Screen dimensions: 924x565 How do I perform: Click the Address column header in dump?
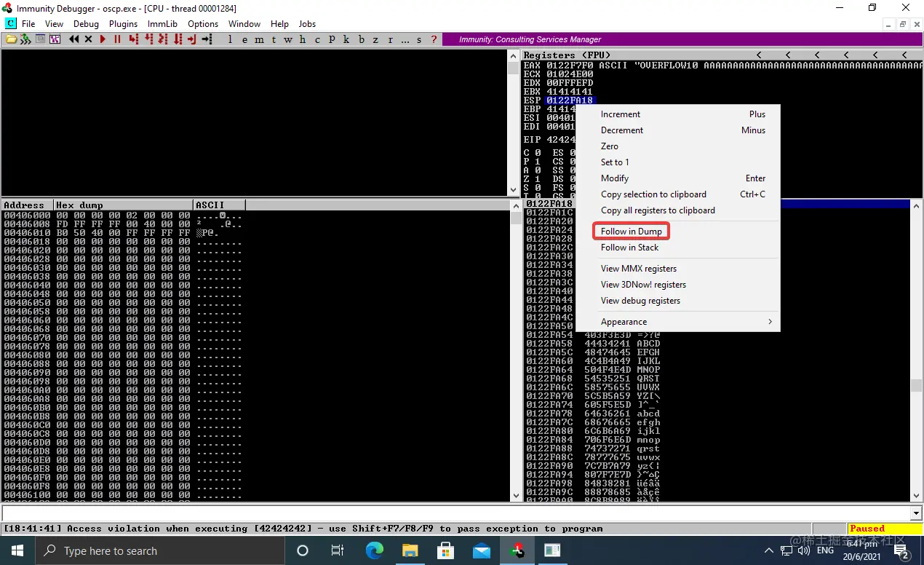pos(28,205)
